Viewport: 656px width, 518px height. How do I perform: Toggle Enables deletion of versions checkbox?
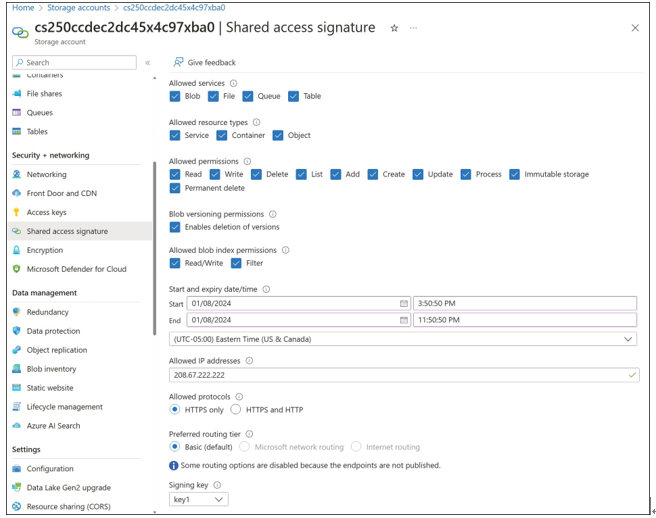tap(175, 227)
